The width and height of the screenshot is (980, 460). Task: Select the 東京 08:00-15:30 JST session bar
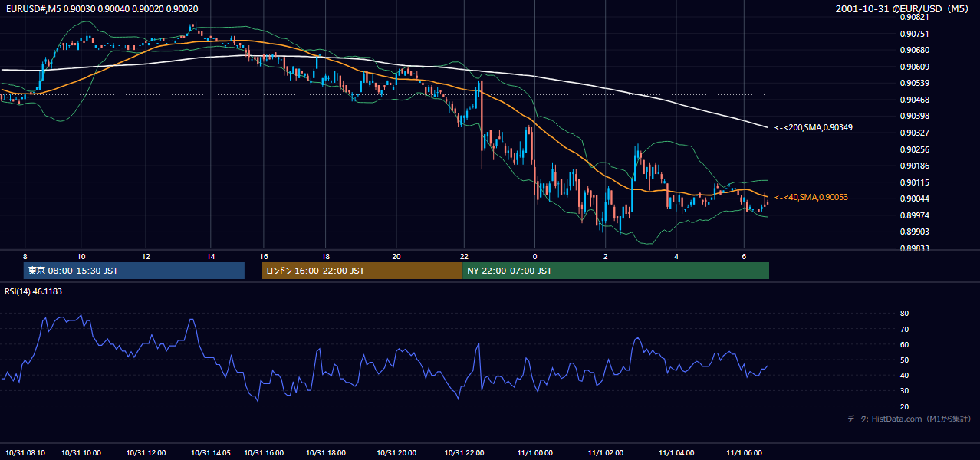[x=134, y=271]
